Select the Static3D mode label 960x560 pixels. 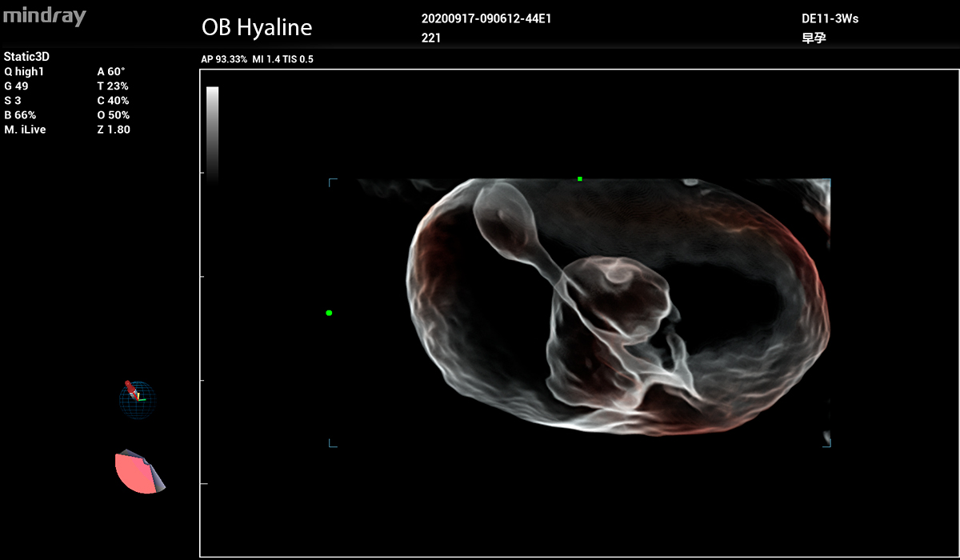(27, 57)
